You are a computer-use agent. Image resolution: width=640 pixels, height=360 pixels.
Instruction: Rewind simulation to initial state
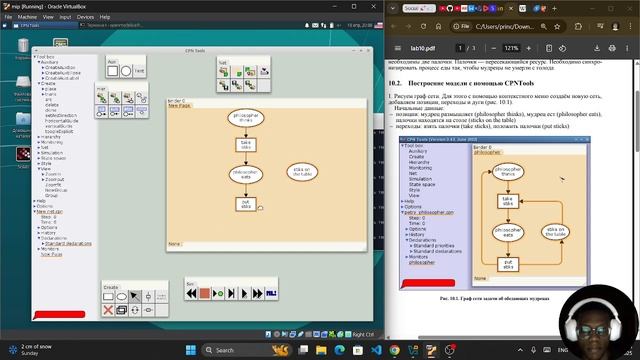tap(191, 293)
